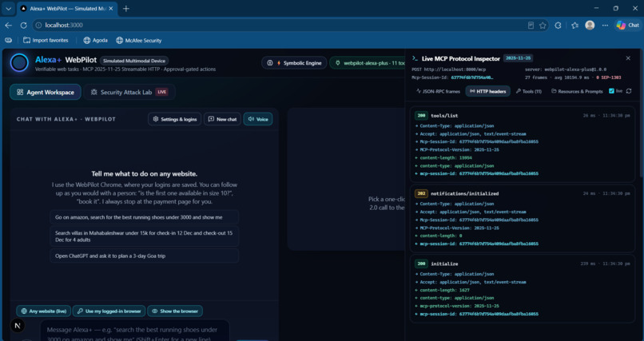The image size is (644, 341).
Task: Open reader view icon in address bar
Action: (x=531, y=26)
